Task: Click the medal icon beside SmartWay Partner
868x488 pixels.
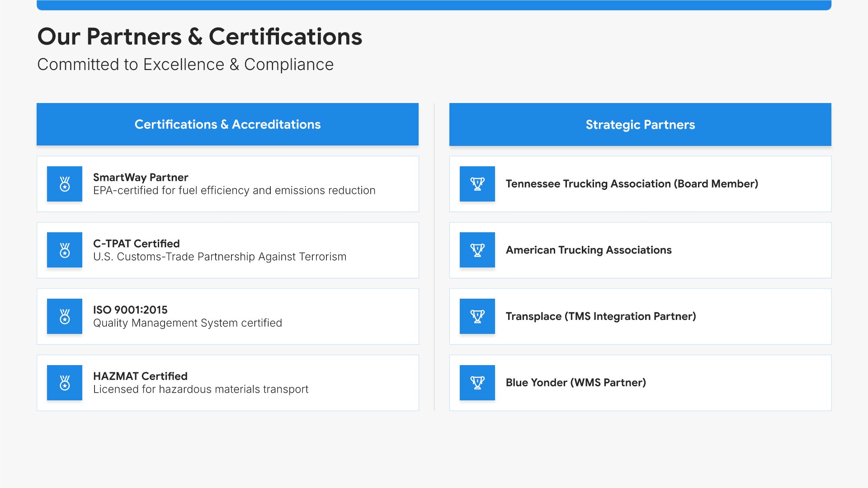Action: point(65,184)
